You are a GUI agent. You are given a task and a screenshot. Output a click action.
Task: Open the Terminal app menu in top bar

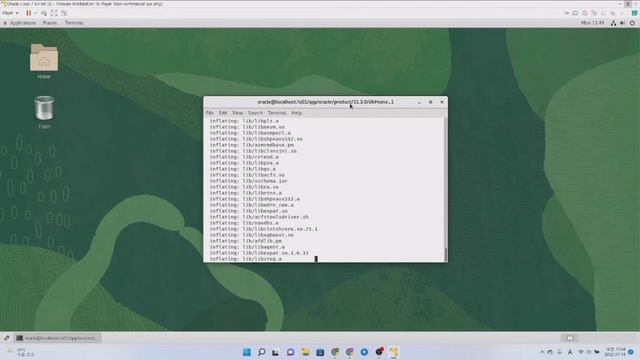(x=74, y=23)
